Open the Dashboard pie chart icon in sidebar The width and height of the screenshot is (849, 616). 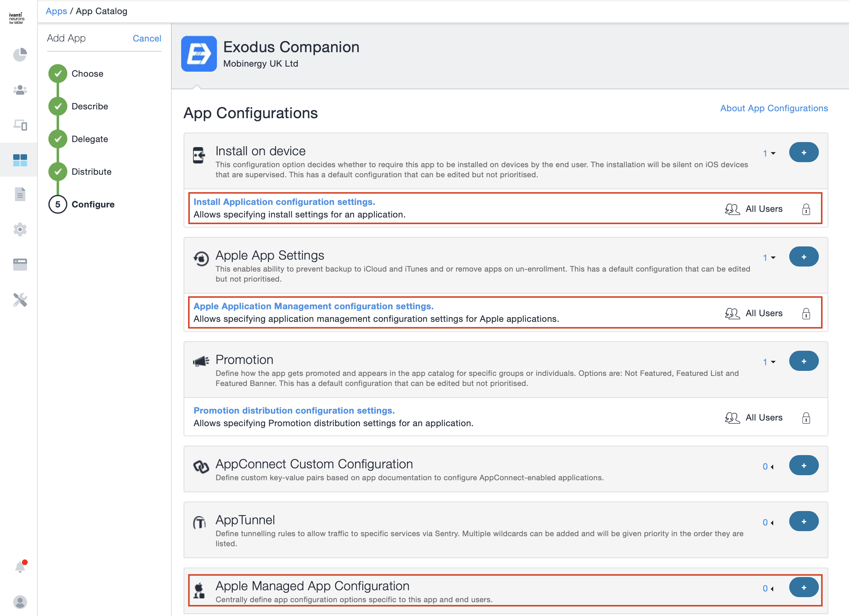coord(20,55)
